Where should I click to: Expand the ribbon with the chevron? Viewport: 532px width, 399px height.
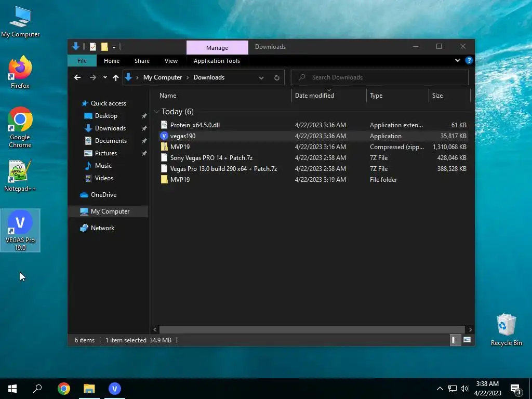457,60
